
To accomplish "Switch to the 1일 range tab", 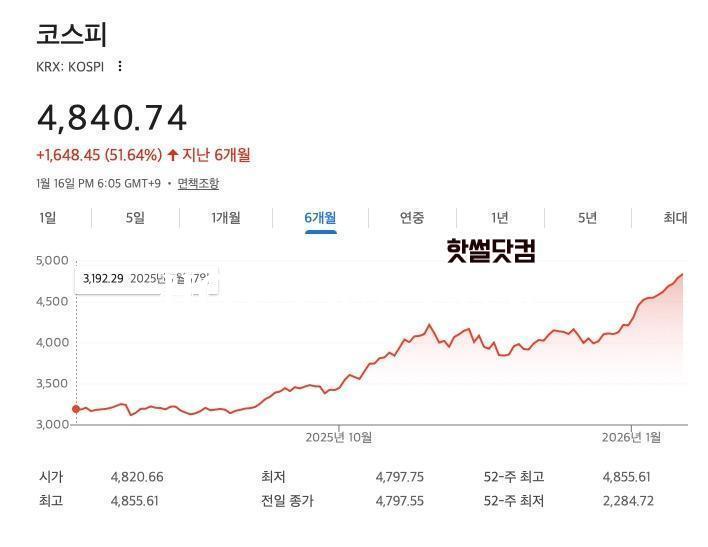I will tap(47, 218).
